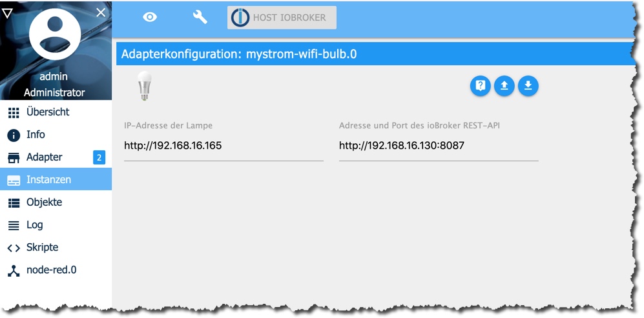
Task: Click the IP-Adresse der Lampe input field
Action: click(223, 146)
